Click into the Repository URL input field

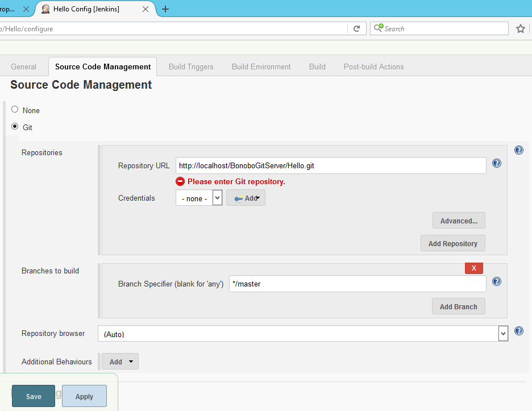point(331,165)
